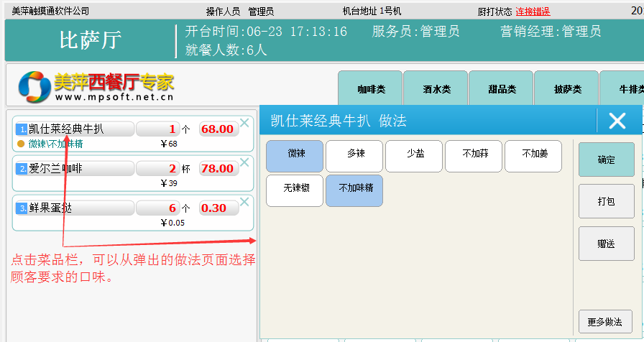Remove 鲜果蛋挞 with its X icon
The height and width of the screenshot is (342, 644).
[x=244, y=202]
